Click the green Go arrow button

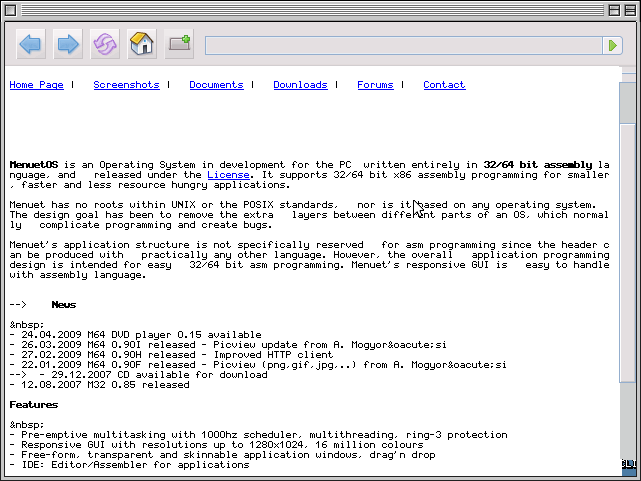[612, 45]
